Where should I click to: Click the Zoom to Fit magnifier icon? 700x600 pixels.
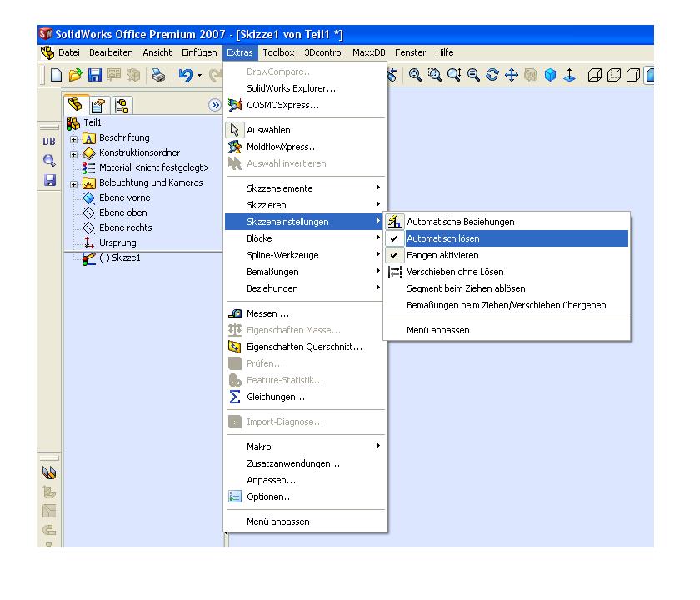415,75
